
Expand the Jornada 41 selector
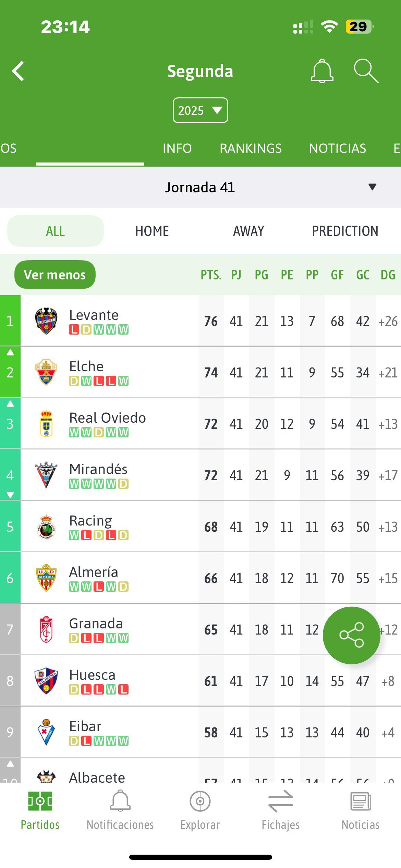[x=200, y=187]
